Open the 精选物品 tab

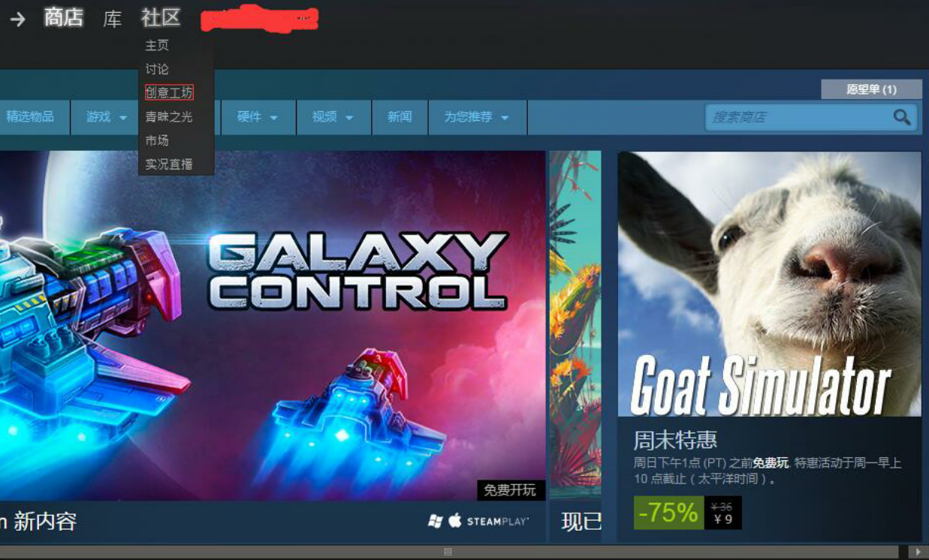tap(30, 117)
